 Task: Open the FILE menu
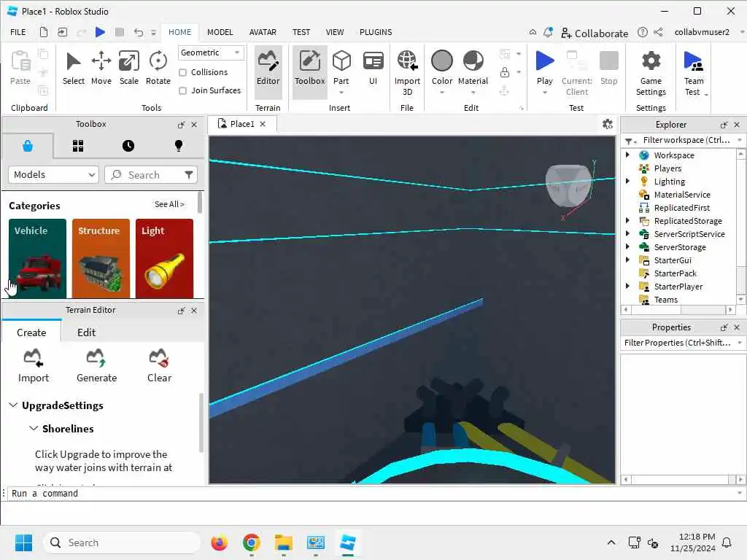[x=18, y=32]
